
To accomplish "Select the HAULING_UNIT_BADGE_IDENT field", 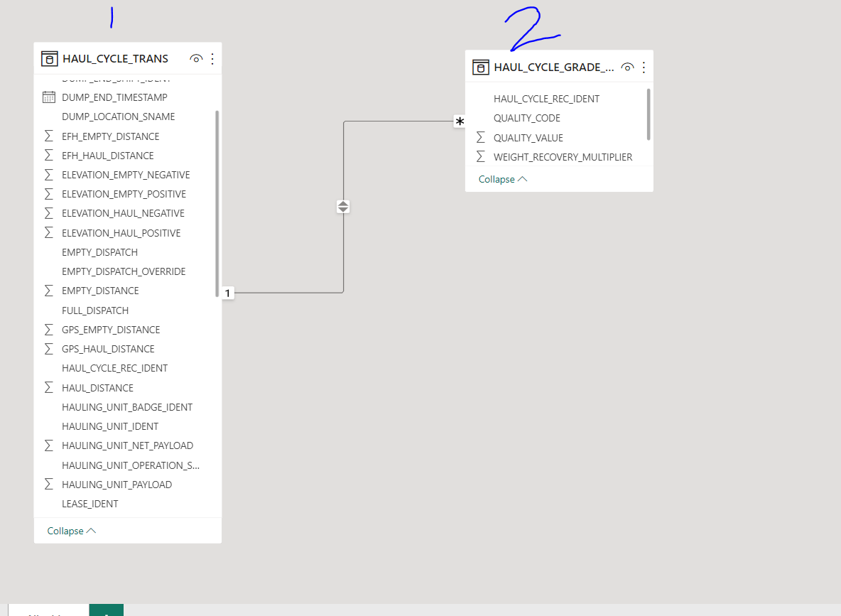I will [x=127, y=407].
